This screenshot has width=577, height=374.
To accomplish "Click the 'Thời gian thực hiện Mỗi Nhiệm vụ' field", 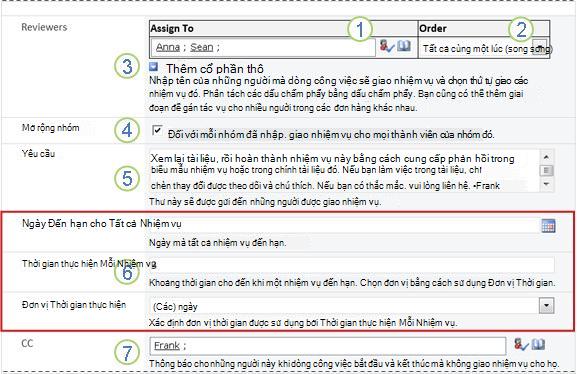I will click(351, 265).
